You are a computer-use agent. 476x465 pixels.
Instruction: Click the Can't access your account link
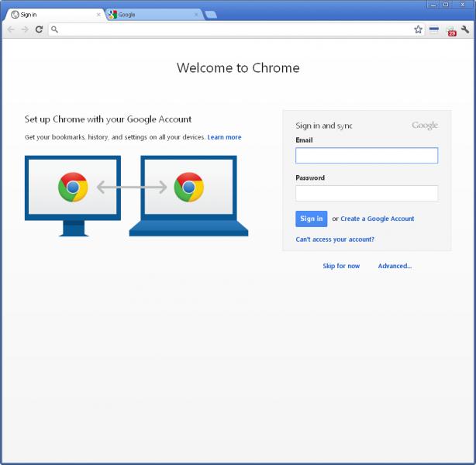point(335,239)
